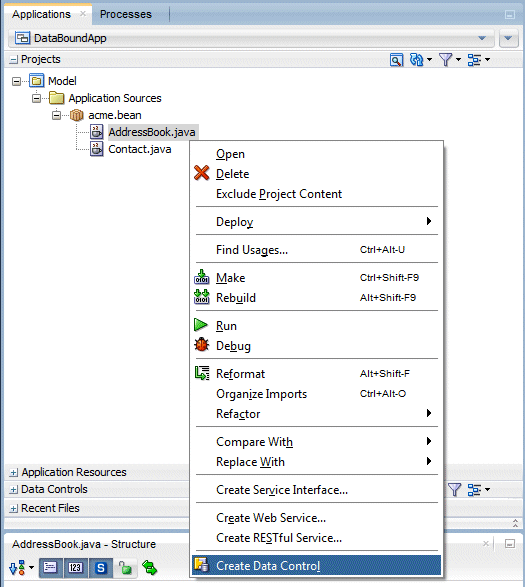Screen dimensions: 525x587
Task: Select the acme.bean package label
Action: pyautogui.click(x=115, y=115)
